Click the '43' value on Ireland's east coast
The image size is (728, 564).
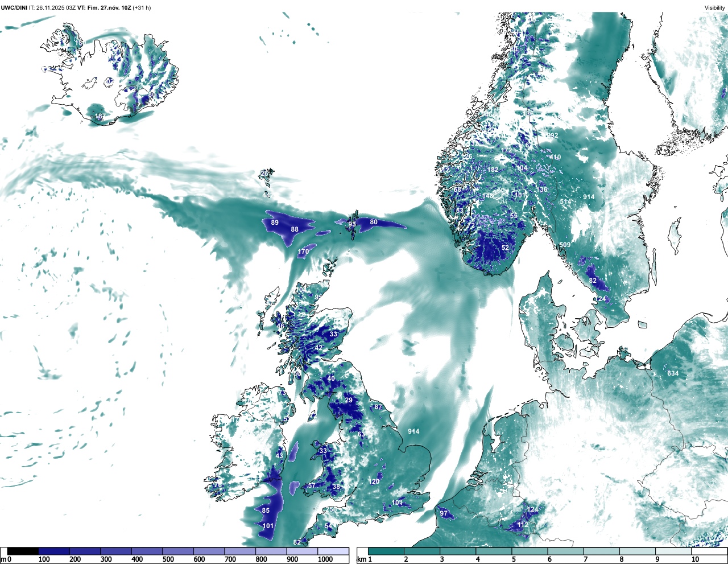(x=279, y=456)
